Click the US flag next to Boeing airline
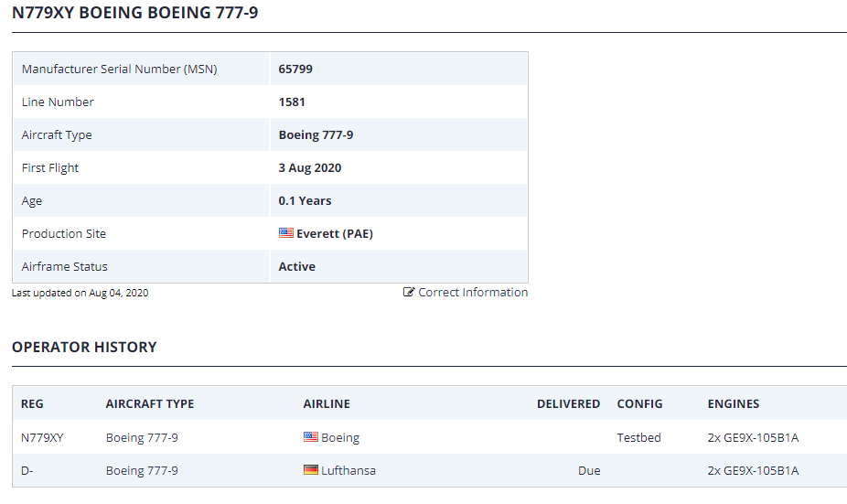847x504 pixels. click(310, 437)
